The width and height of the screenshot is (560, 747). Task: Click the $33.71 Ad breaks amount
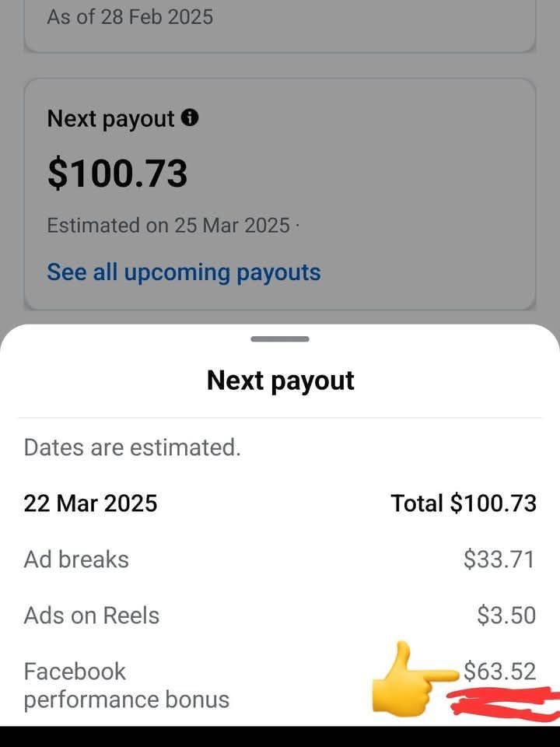[499, 559]
